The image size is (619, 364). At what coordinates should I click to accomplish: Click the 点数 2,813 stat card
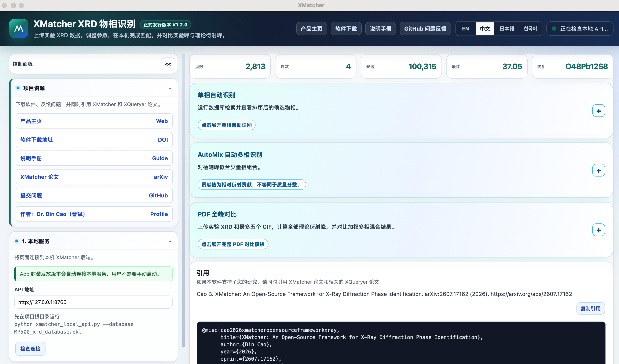(230, 67)
